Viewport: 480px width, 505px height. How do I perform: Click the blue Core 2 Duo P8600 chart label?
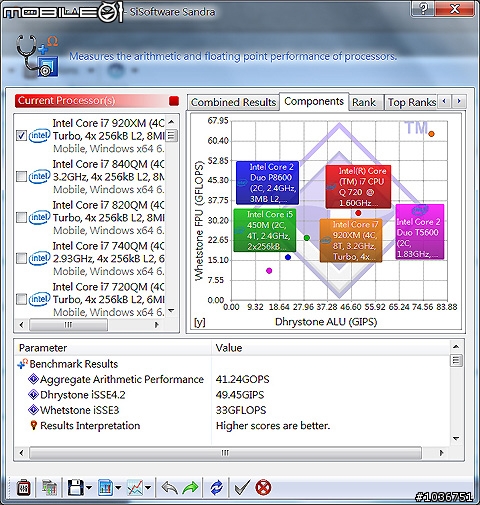click(x=267, y=183)
